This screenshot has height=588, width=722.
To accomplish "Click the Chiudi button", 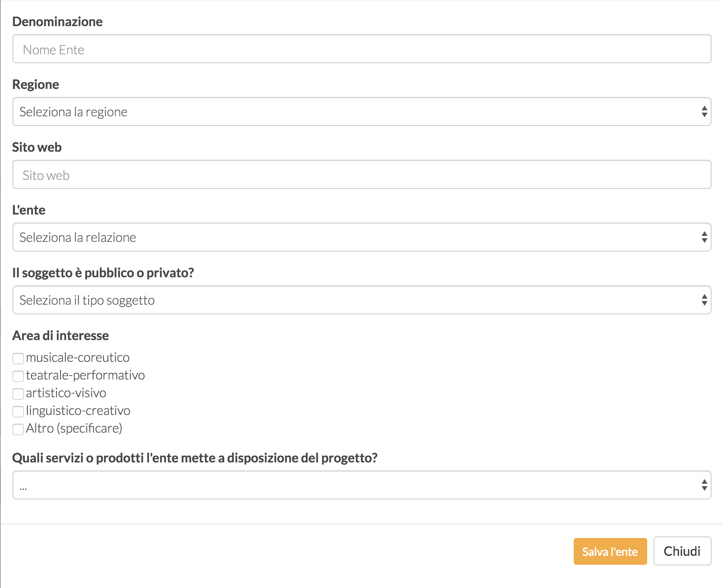I will (x=682, y=551).
